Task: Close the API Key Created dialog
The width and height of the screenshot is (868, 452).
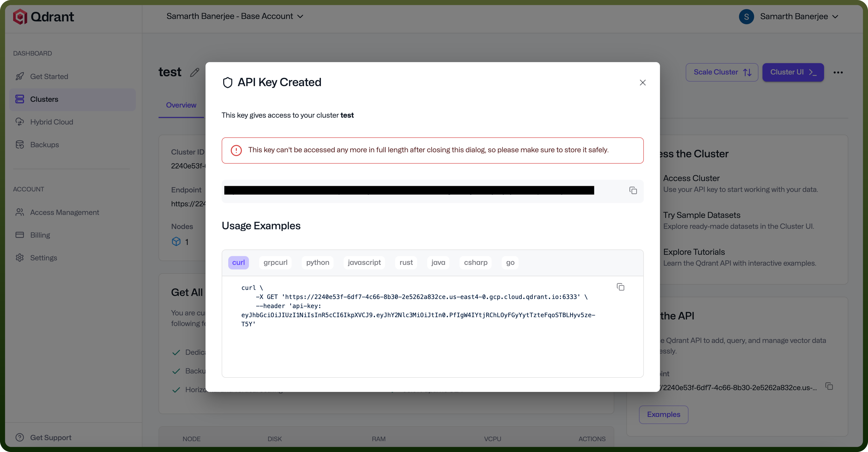Action: click(643, 83)
